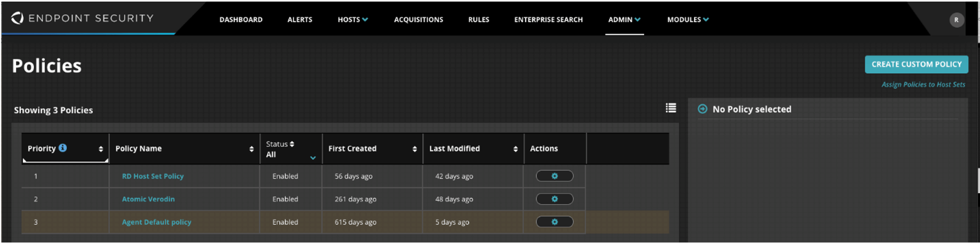Screen dimensions: 980x243
Task: Open gear actions for Atomic Verodin
Action: (554, 199)
